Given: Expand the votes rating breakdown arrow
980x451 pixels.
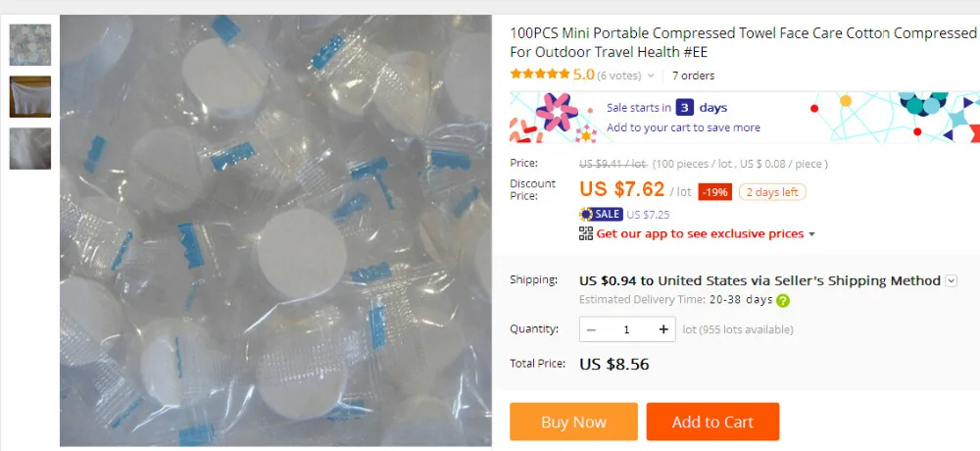Looking at the screenshot, I should 651,75.
